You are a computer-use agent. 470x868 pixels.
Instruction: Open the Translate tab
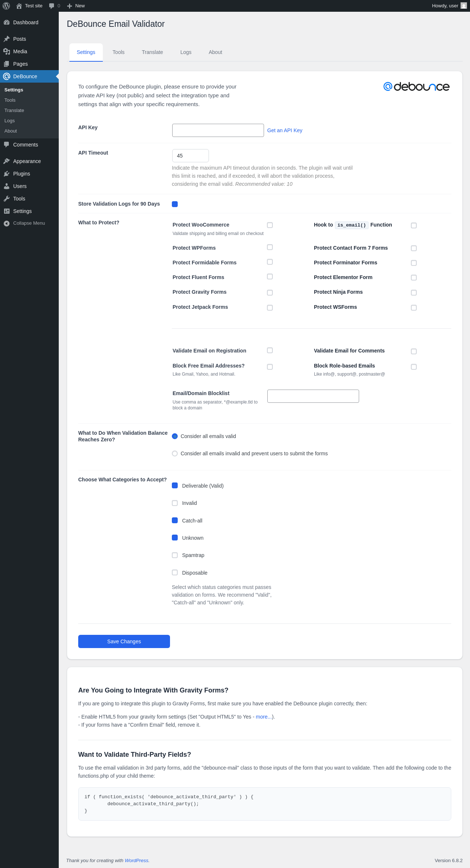[x=152, y=52]
